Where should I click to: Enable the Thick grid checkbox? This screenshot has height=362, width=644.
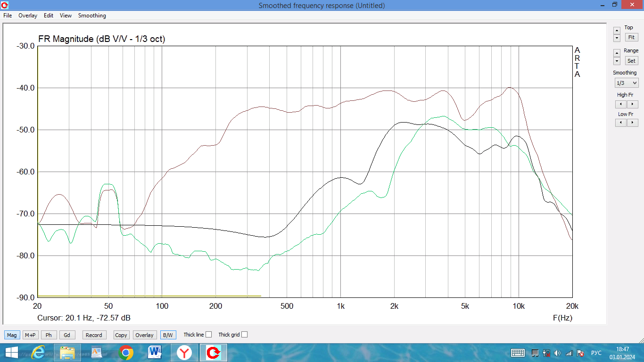click(x=244, y=335)
